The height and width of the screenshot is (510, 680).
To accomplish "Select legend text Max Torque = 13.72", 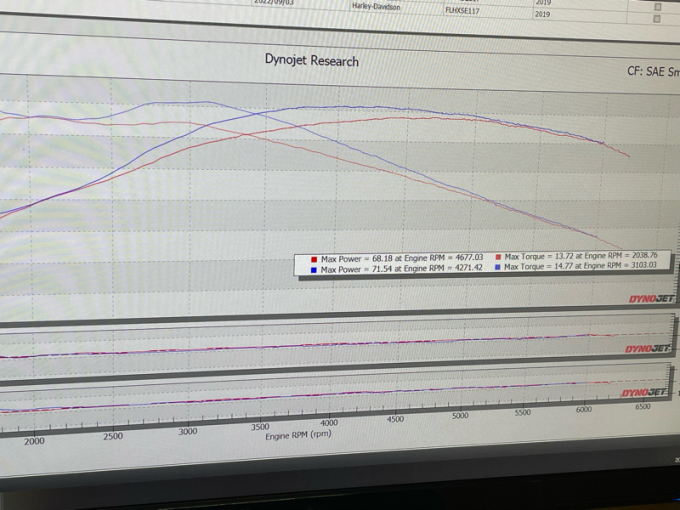I will coord(538,256).
